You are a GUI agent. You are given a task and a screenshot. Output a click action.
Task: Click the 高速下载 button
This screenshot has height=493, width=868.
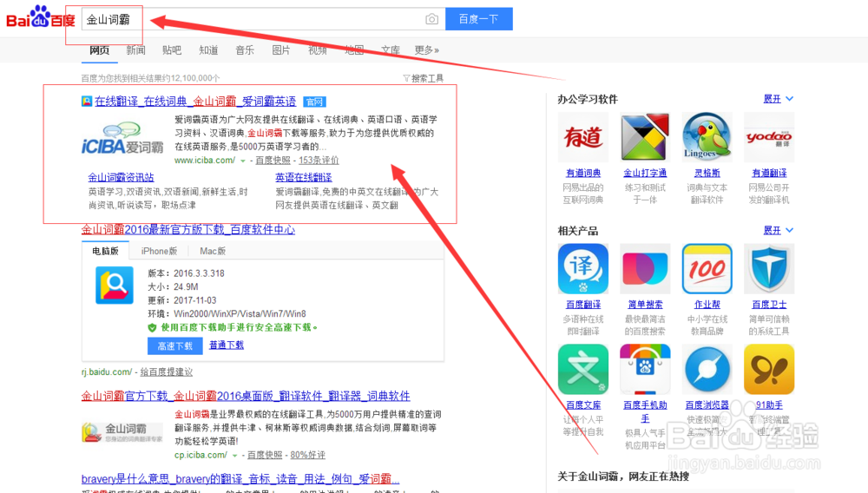[175, 345]
